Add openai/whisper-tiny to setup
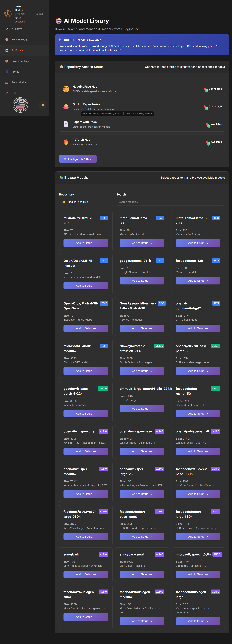 (x=86, y=451)
